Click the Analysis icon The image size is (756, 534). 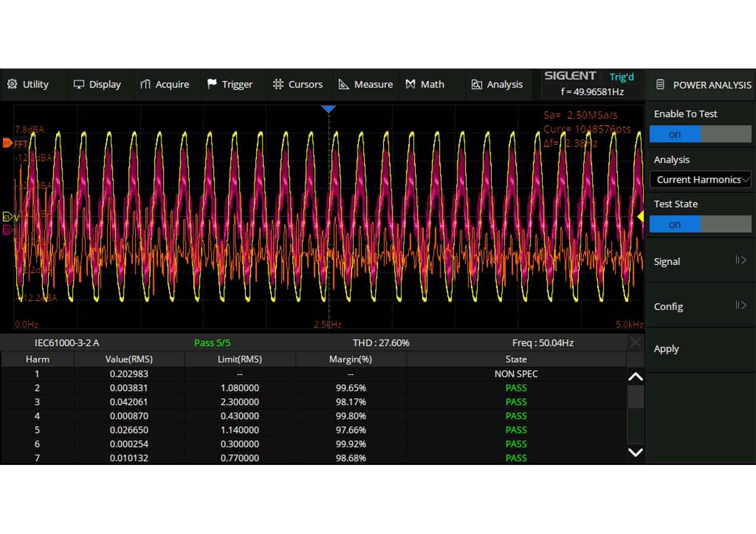[476, 84]
